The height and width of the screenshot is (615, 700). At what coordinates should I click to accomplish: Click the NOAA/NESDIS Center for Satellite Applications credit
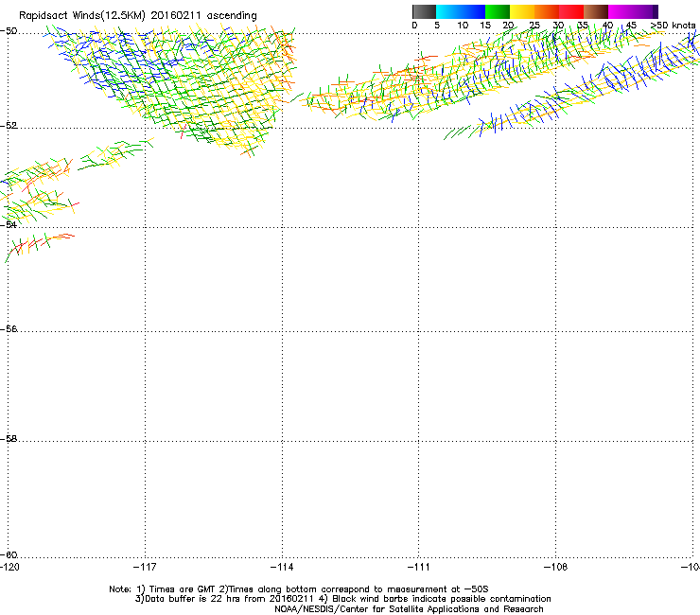pyautogui.click(x=409, y=609)
